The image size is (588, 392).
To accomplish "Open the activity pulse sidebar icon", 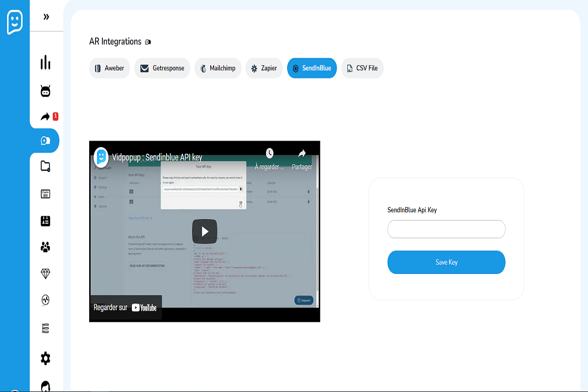I will tap(46, 300).
